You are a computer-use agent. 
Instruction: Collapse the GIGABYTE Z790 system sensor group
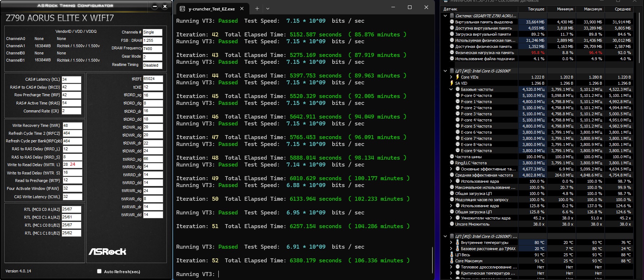445,16
